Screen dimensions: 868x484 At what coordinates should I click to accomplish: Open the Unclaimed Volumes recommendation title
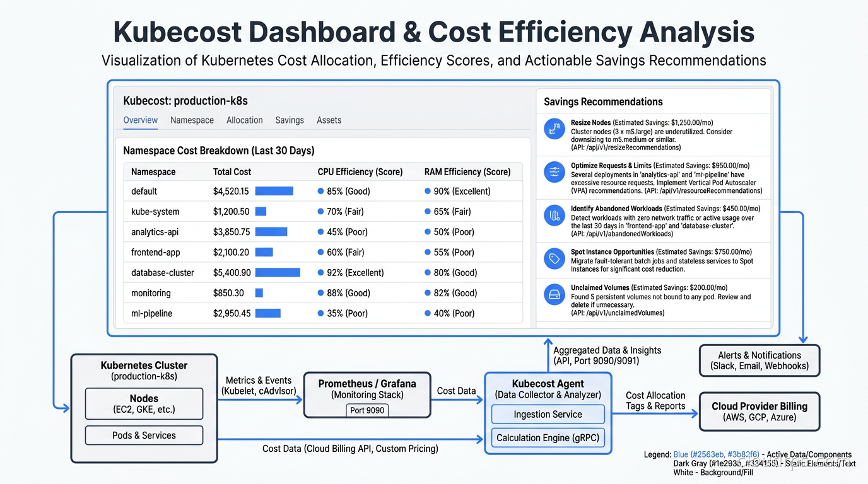pos(601,288)
